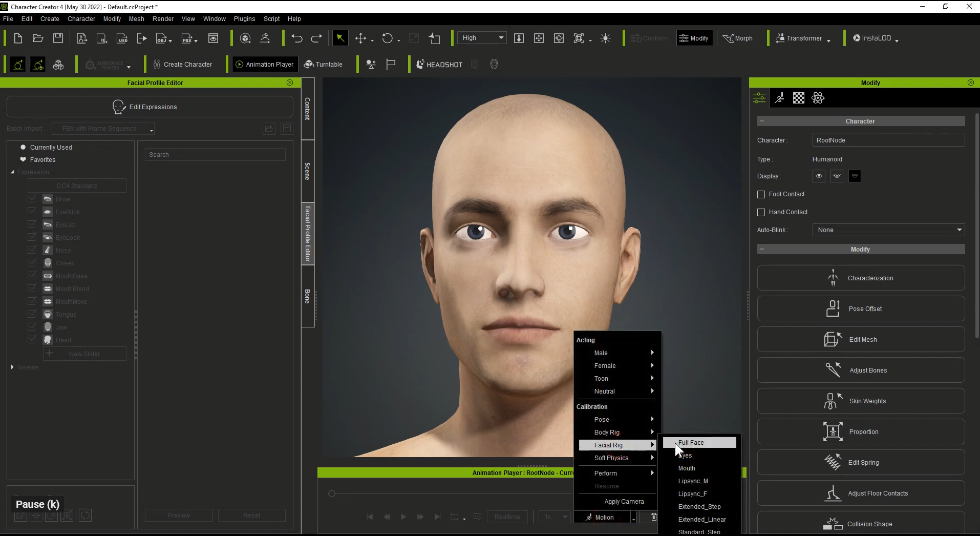
Task: Toggle the EyeBlink expression checkbox
Action: (x=32, y=212)
